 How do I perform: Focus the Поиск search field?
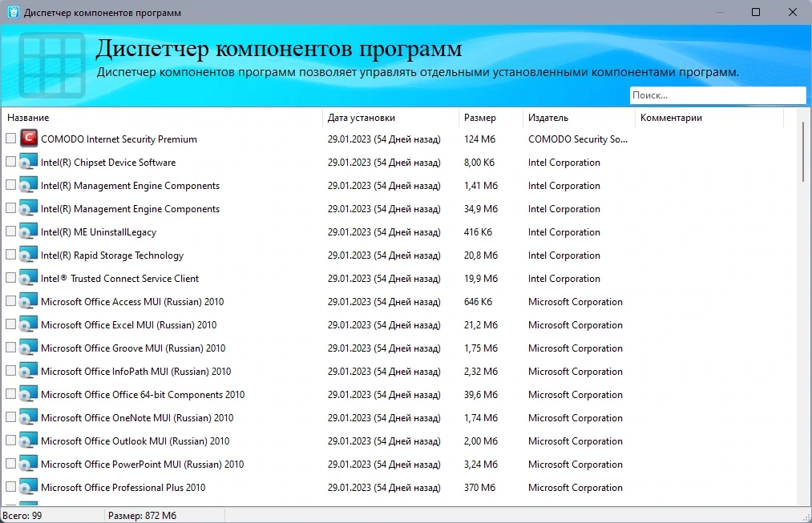pos(717,95)
